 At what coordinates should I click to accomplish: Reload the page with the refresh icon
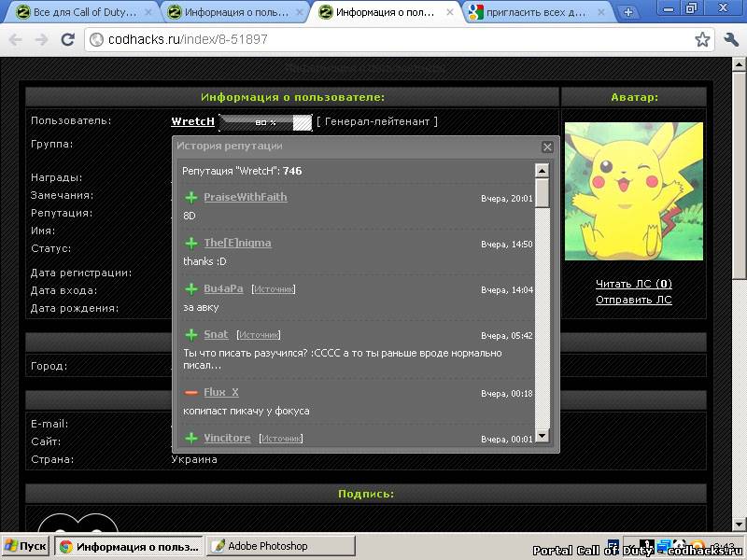[68, 39]
